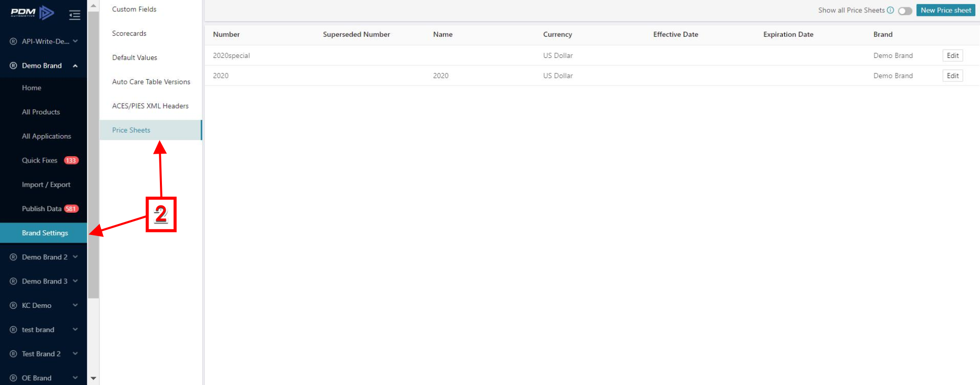Click the registered icon beside KC Demo
980x385 pixels.
tap(13, 306)
